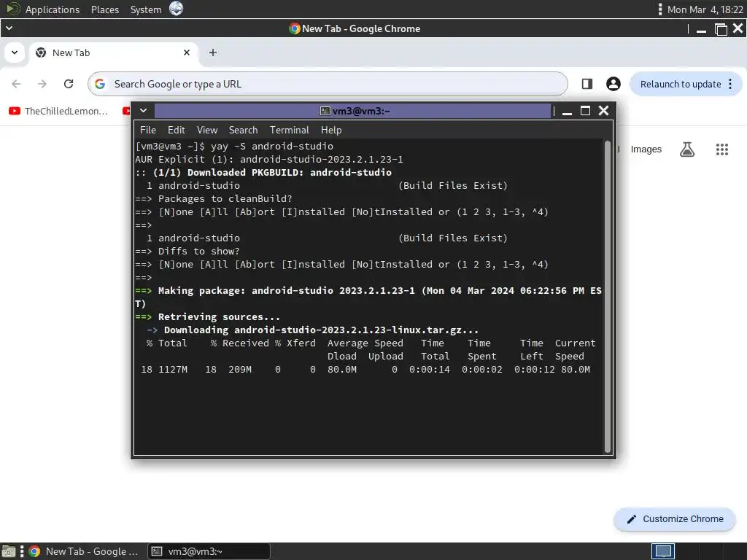Open the Chrome profile avatar
This screenshot has width=747, height=560.
click(x=613, y=84)
